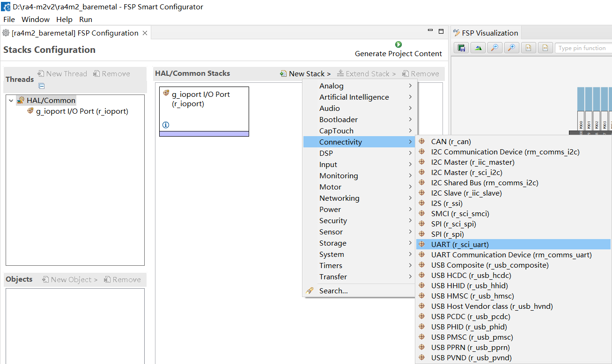
Task: Click the green Generate Project Content icon
Action: coord(398,44)
